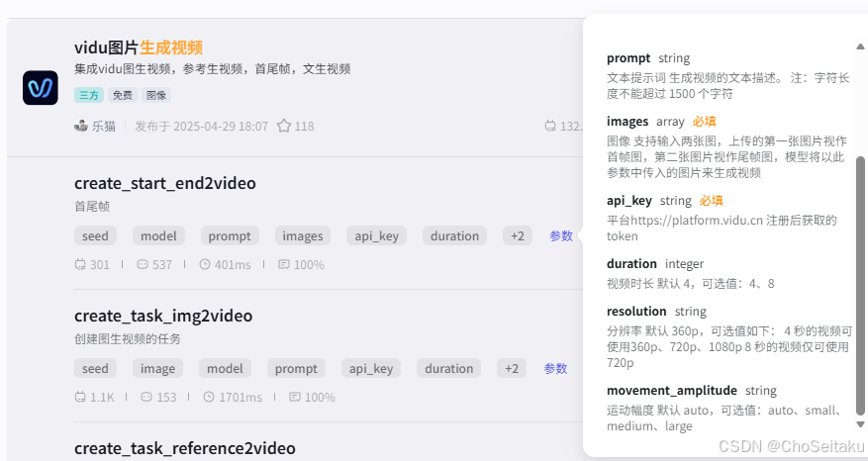The height and width of the screenshot is (461, 868).
Task: Click the call count icon beside 301
Action: [x=80, y=264]
